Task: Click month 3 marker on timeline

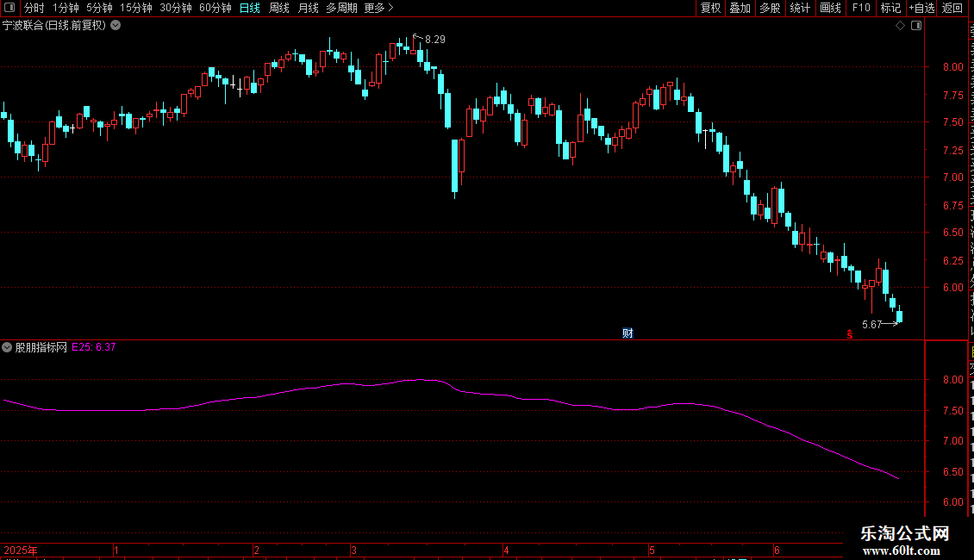Action: (x=353, y=550)
